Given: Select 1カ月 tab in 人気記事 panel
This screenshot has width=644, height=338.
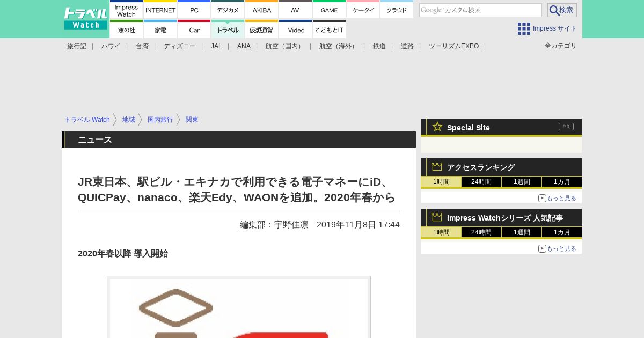Looking at the screenshot, I should [x=562, y=232].
